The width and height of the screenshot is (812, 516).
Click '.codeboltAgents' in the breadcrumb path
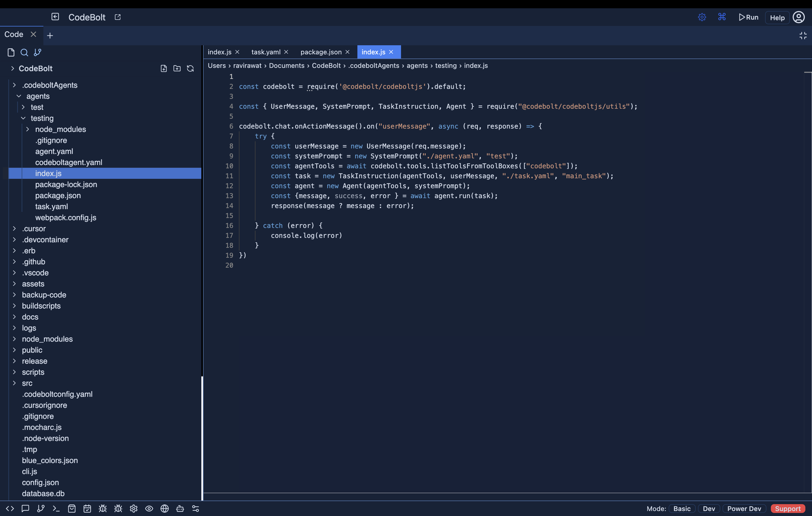click(374, 66)
